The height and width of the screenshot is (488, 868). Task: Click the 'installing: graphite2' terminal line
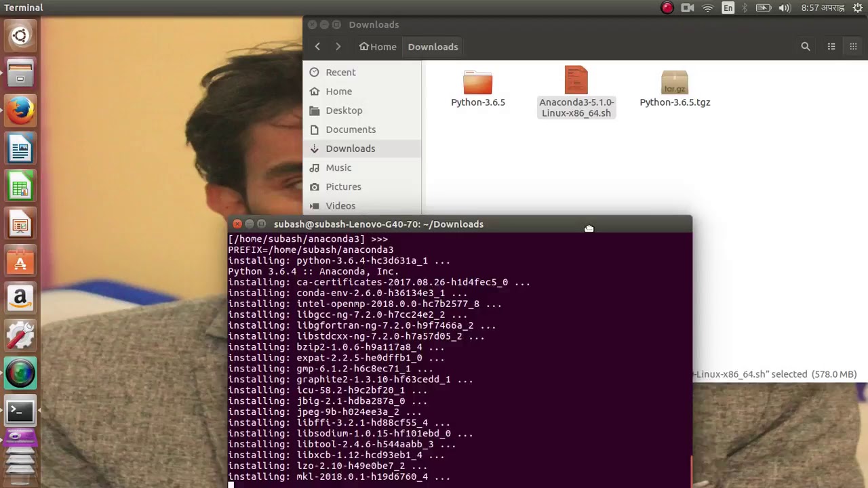point(351,380)
